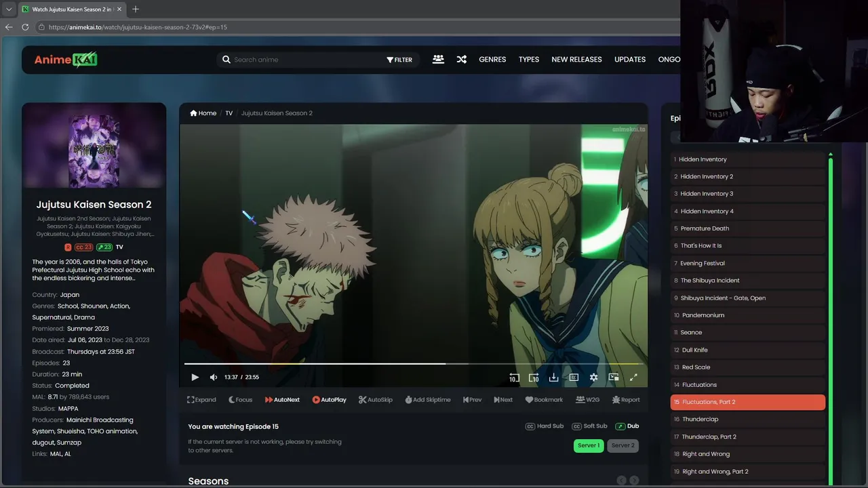Bookmark this anime

point(544,400)
